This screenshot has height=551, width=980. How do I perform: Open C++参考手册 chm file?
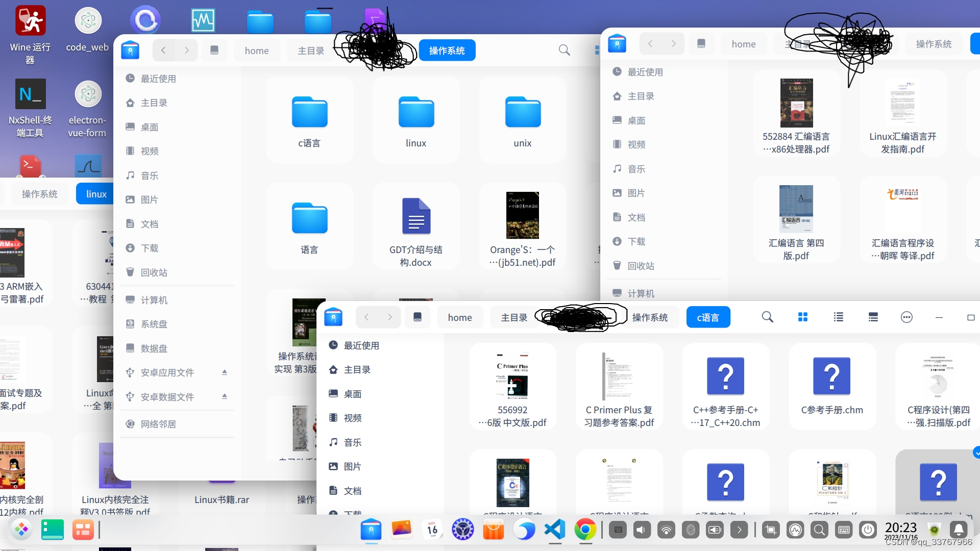(725, 387)
